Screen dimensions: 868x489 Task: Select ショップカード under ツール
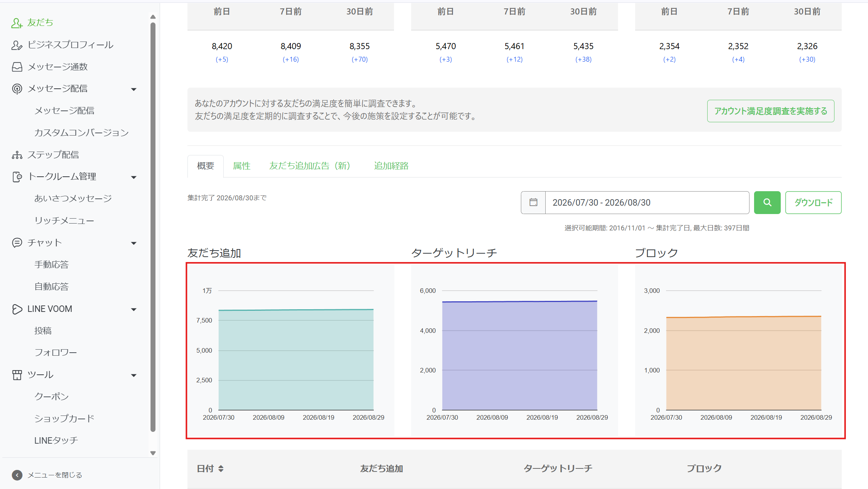pos(64,419)
